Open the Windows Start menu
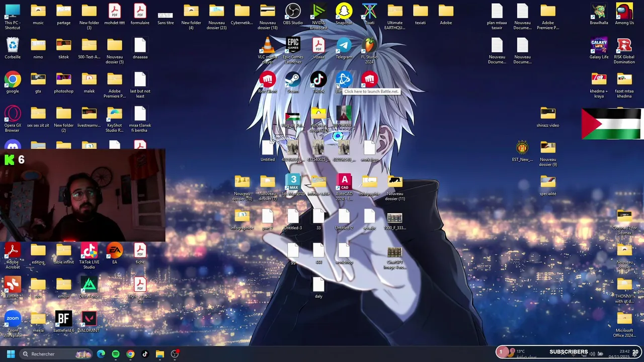Viewport: 644px width, 362px height. coord(11,354)
